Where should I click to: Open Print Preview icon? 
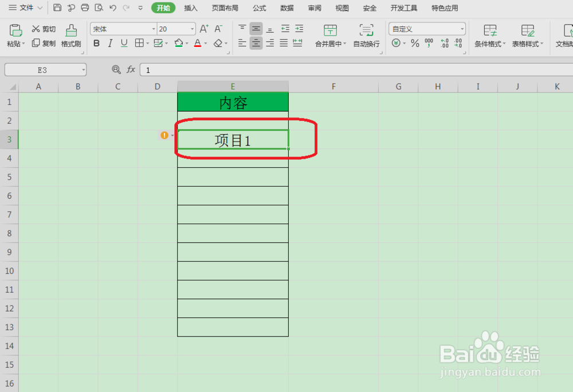tap(99, 7)
